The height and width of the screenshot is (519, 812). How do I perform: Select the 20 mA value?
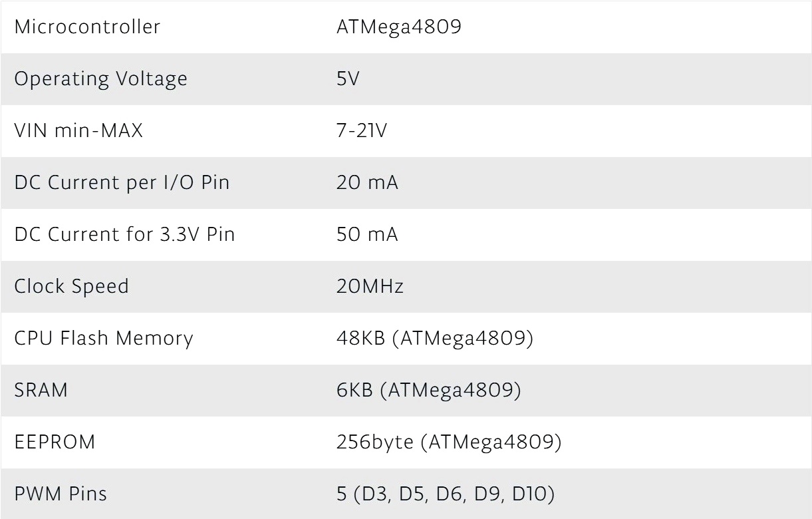(367, 183)
